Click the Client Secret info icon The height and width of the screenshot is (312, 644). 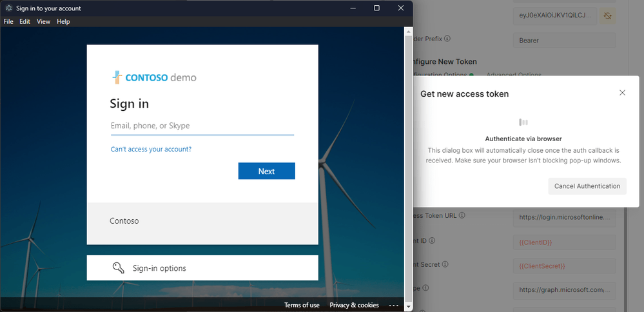click(445, 265)
